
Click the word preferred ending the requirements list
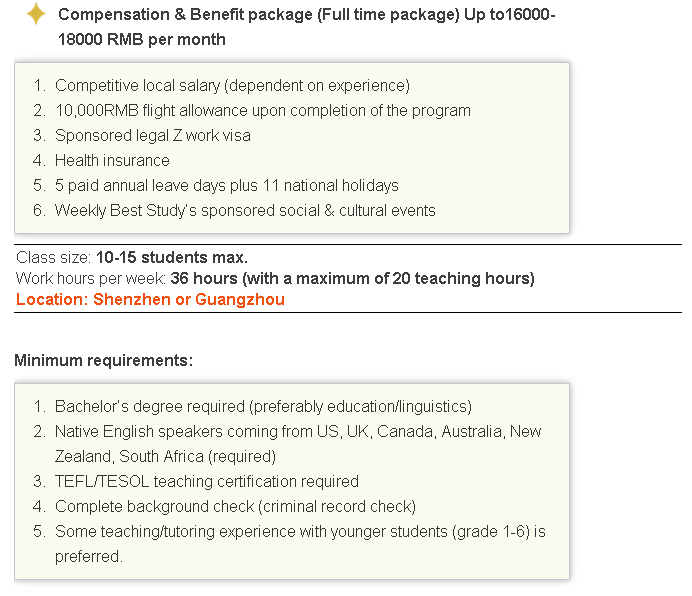tap(88, 557)
